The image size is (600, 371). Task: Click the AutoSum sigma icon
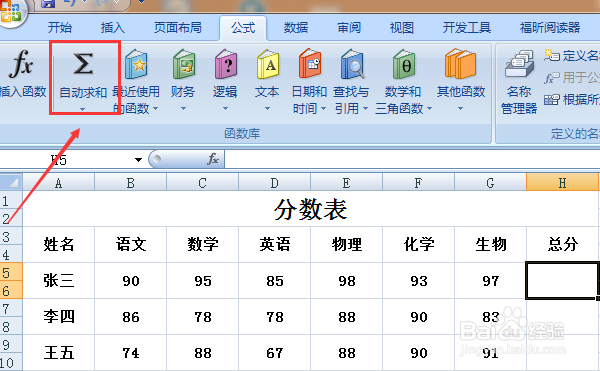click(x=83, y=63)
